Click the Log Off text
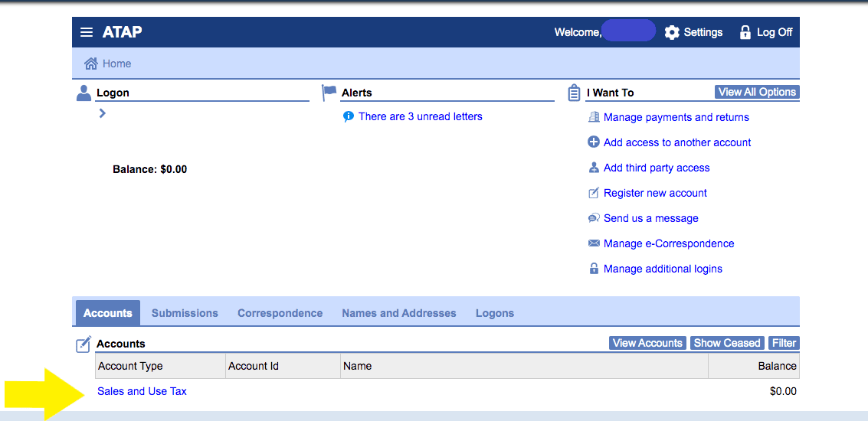This screenshot has width=868, height=421. (x=775, y=32)
